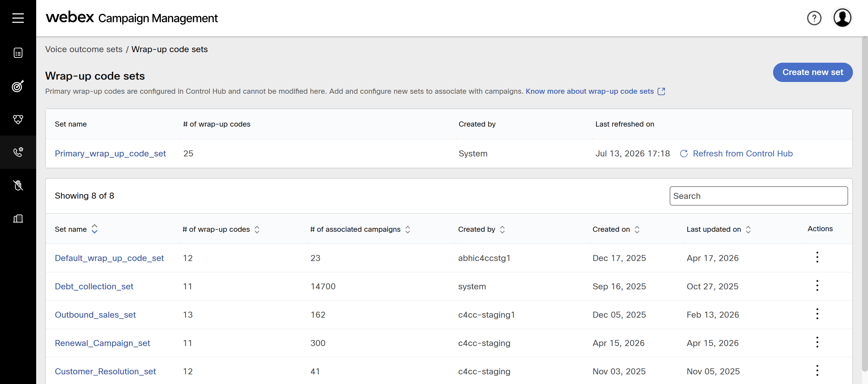Open actions menu for Outbound_sales_set row
This screenshot has width=868, height=384.
tap(817, 314)
